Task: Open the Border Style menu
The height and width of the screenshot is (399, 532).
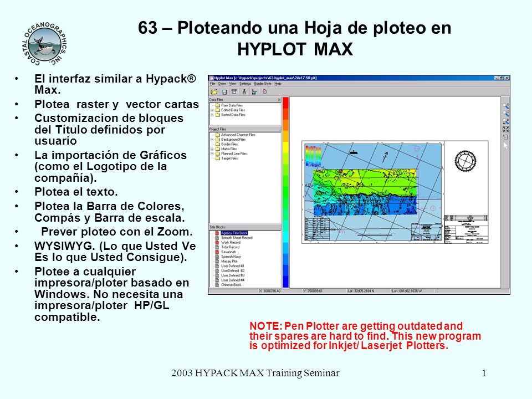Action: pyautogui.click(x=263, y=84)
